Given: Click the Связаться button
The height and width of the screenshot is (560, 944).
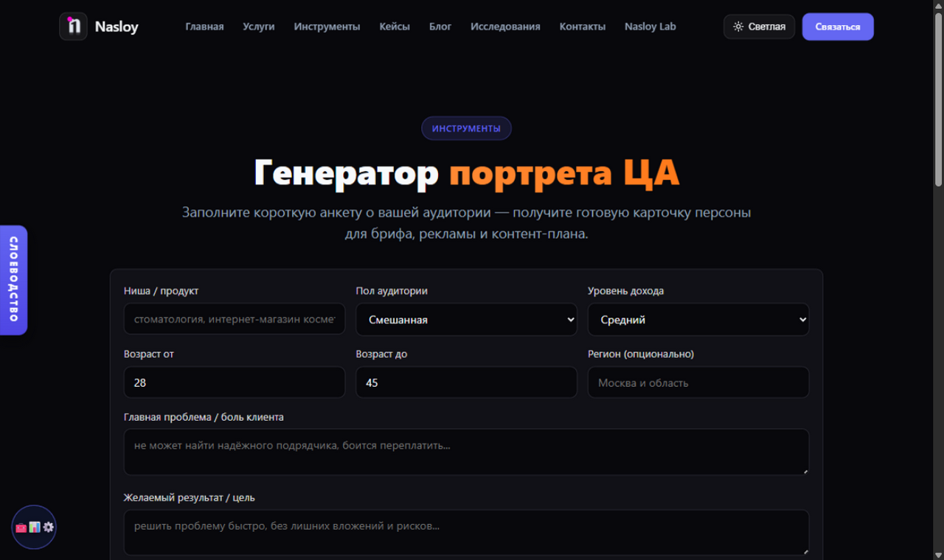Looking at the screenshot, I should (838, 27).
